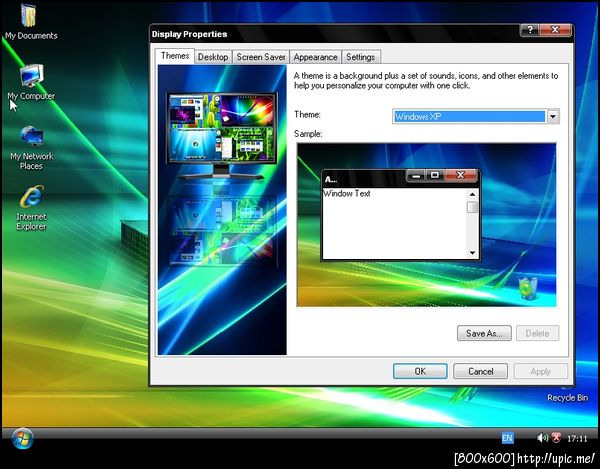This screenshot has width=600, height=469.
Task: Open the Screen Saver tab
Action: [261, 57]
